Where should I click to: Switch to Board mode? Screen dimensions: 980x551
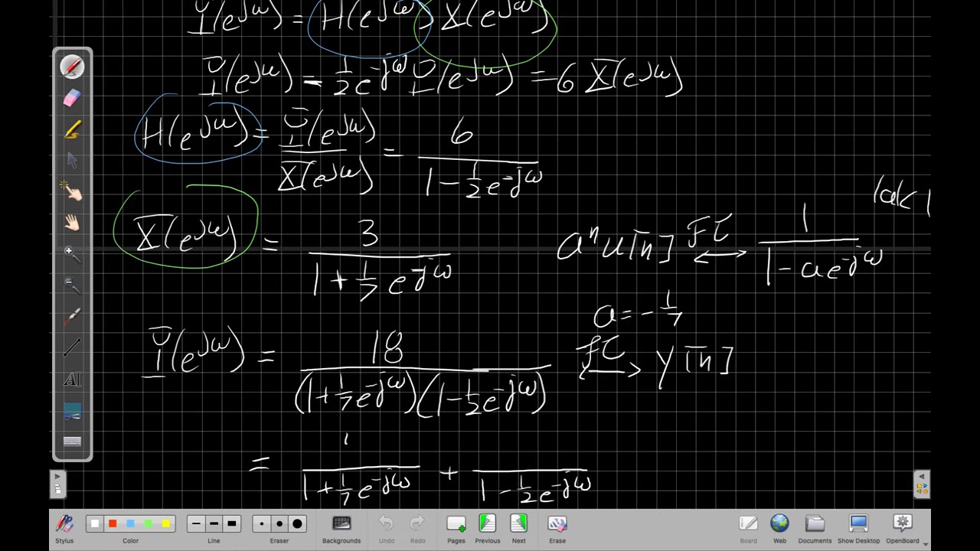tap(748, 528)
